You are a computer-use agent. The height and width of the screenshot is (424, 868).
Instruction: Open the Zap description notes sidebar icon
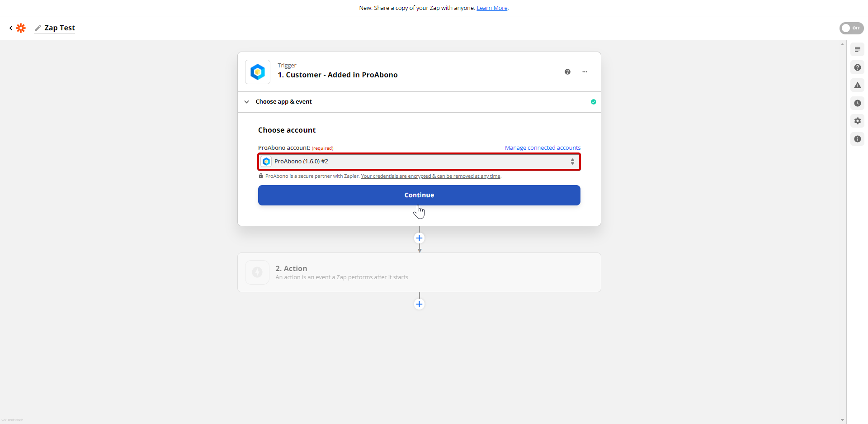pos(857,49)
